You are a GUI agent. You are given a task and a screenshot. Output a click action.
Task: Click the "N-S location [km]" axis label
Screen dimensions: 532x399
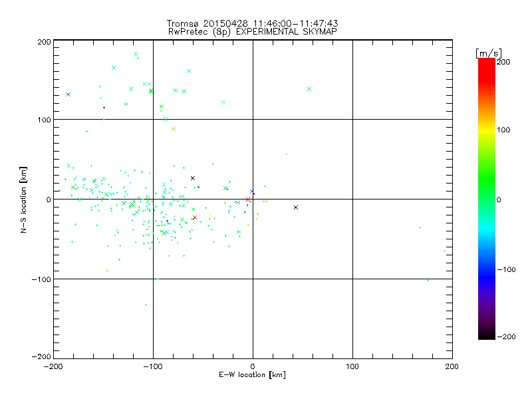(x=25, y=199)
